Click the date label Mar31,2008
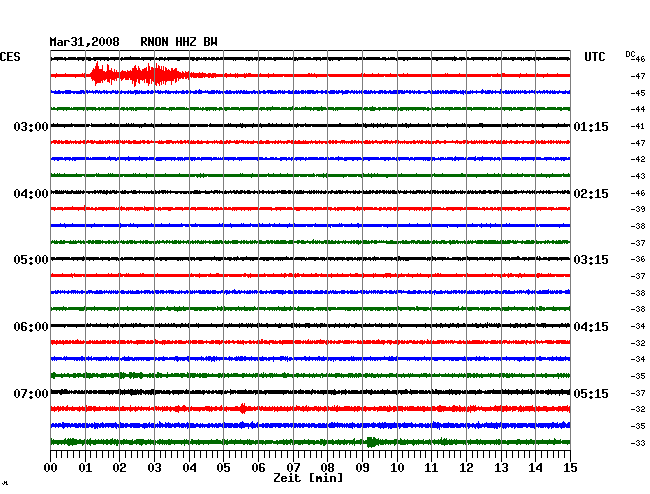Image resolution: width=650 pixels, height=494 pixels. coord(85,42)
